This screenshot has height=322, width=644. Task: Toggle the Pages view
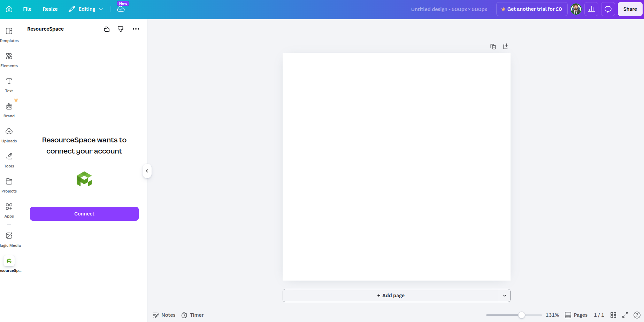pyautogui.click(x=576, y=315)
